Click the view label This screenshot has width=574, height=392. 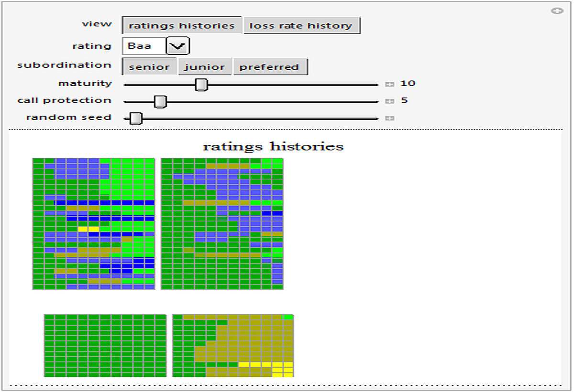(x=97, y=24)
